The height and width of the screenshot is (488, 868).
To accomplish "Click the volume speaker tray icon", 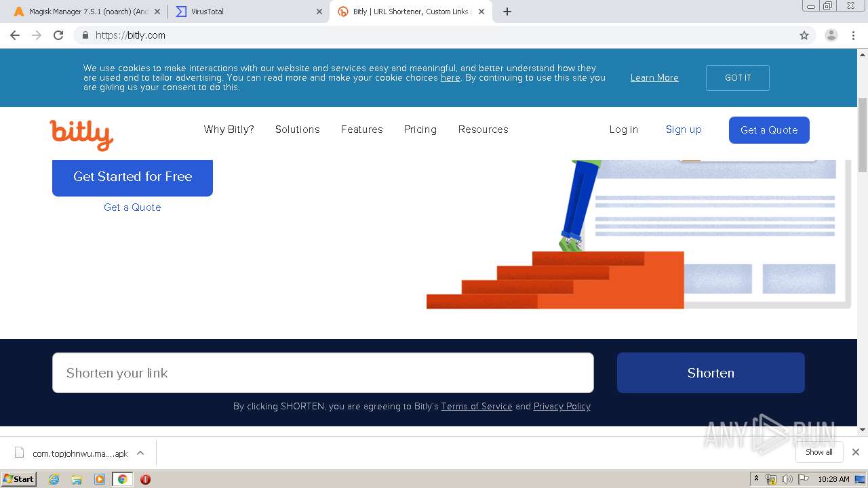I will point(787,479).
